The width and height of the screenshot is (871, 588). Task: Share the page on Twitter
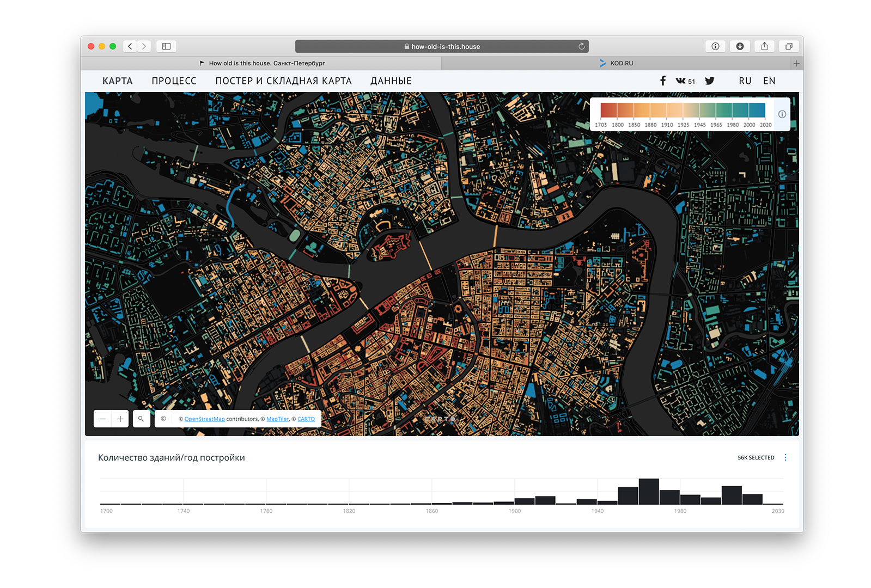point(709,81)
